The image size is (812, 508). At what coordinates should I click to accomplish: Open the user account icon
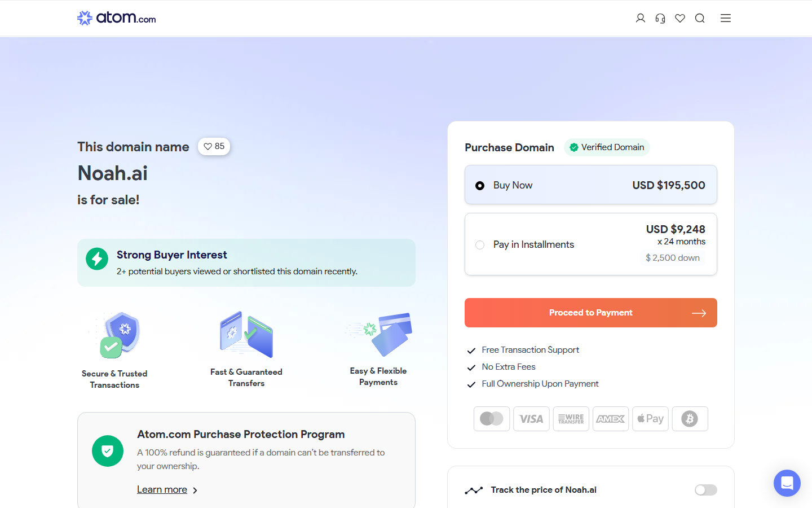pyautogui.click(x=640, y=18)
